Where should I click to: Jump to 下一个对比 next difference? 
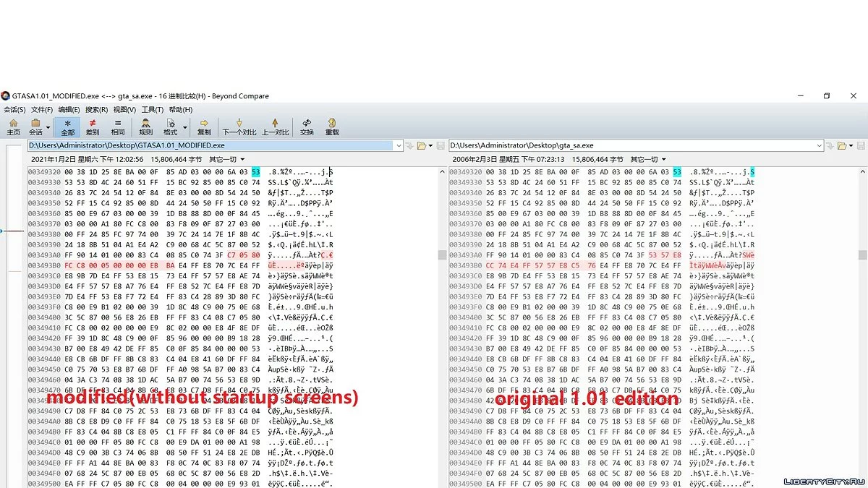coord(239,127)
